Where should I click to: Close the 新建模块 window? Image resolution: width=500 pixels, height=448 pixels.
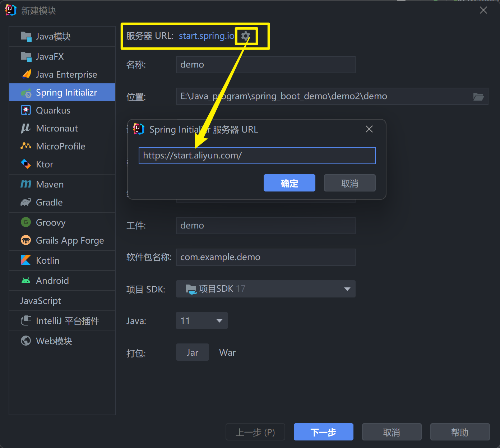point(483,10)
